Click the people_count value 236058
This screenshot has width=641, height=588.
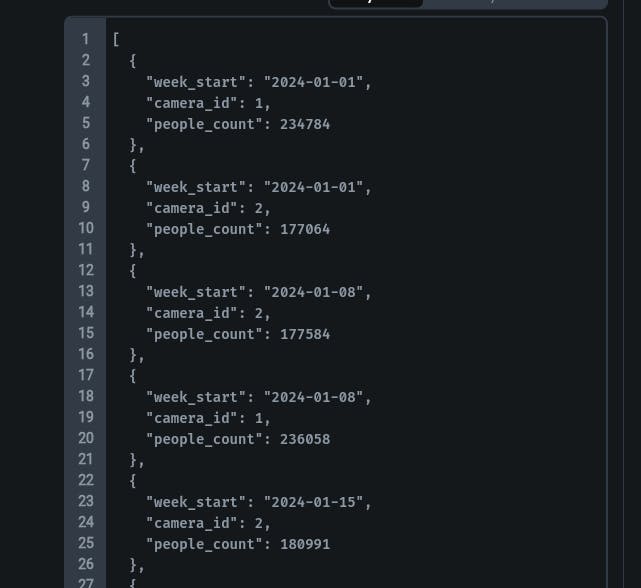coord(297,439)
